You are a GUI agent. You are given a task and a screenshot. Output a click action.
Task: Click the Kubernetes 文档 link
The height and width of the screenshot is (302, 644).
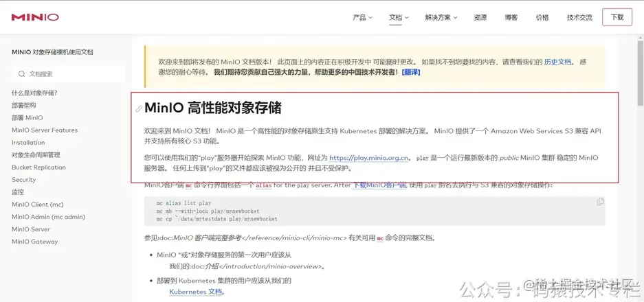197,292
